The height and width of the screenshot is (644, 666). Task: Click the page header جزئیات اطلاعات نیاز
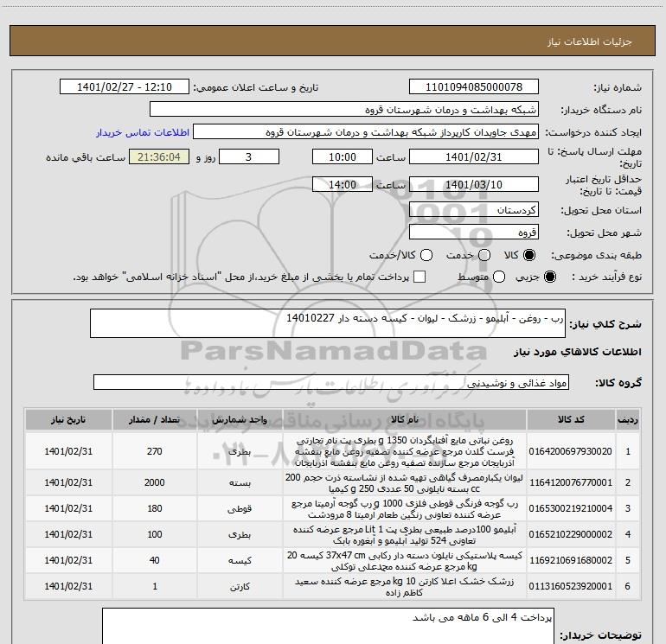pyautogui.click(x=590, y=41)
